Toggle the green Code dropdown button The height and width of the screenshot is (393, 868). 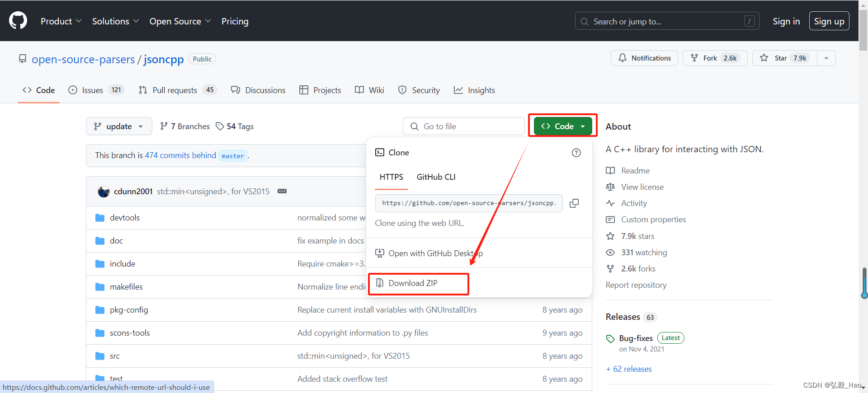tap(563, 126)
